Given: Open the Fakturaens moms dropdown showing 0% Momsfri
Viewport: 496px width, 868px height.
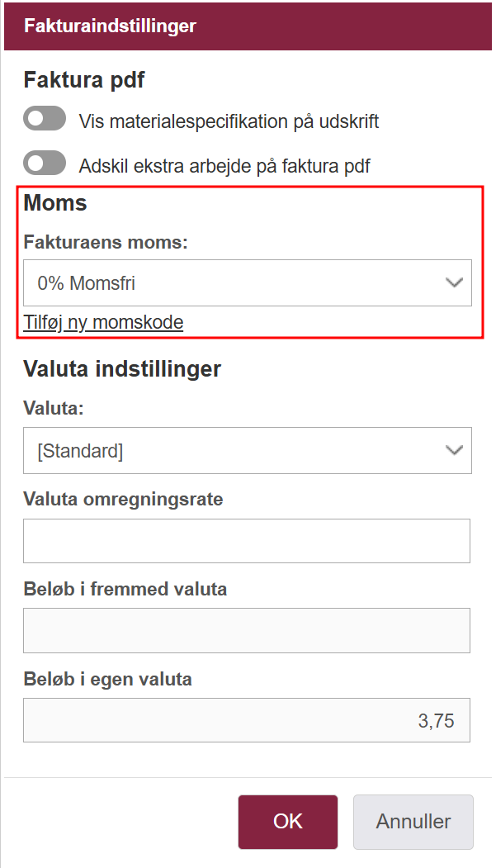Looking at the screenshot, I should (x=247, y=283).
